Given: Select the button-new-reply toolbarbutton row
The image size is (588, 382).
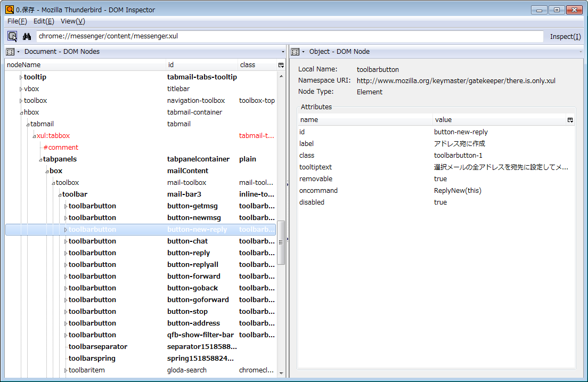Looking at the screenshot, I should click(x=141, y=229).
